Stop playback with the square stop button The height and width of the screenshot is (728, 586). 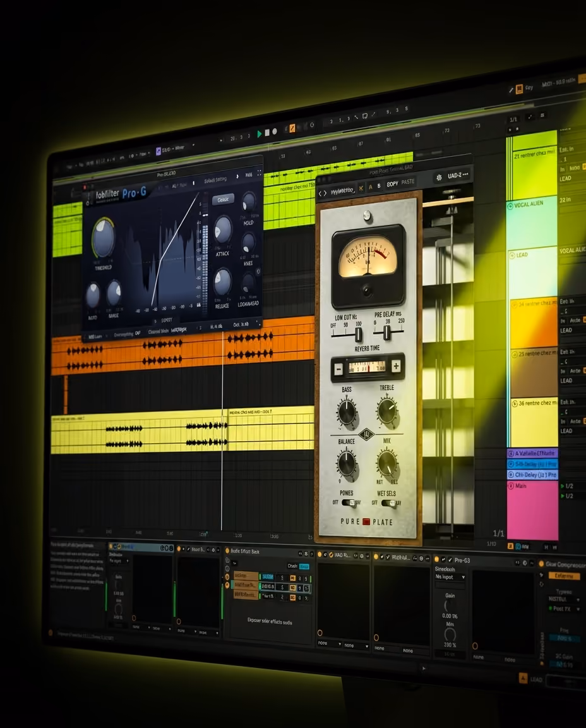[267, 133]
